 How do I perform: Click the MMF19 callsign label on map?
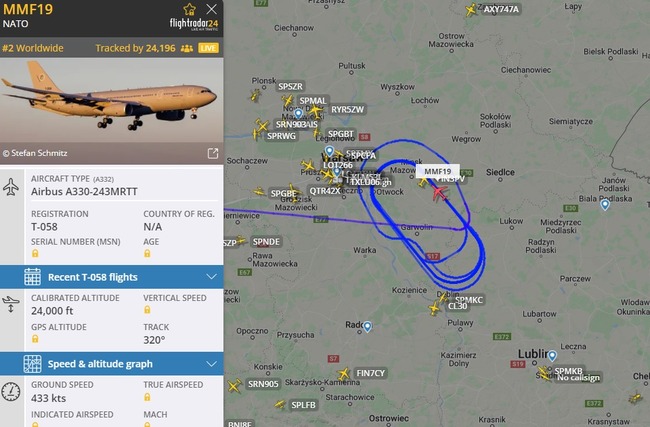(x=437, y=171)
